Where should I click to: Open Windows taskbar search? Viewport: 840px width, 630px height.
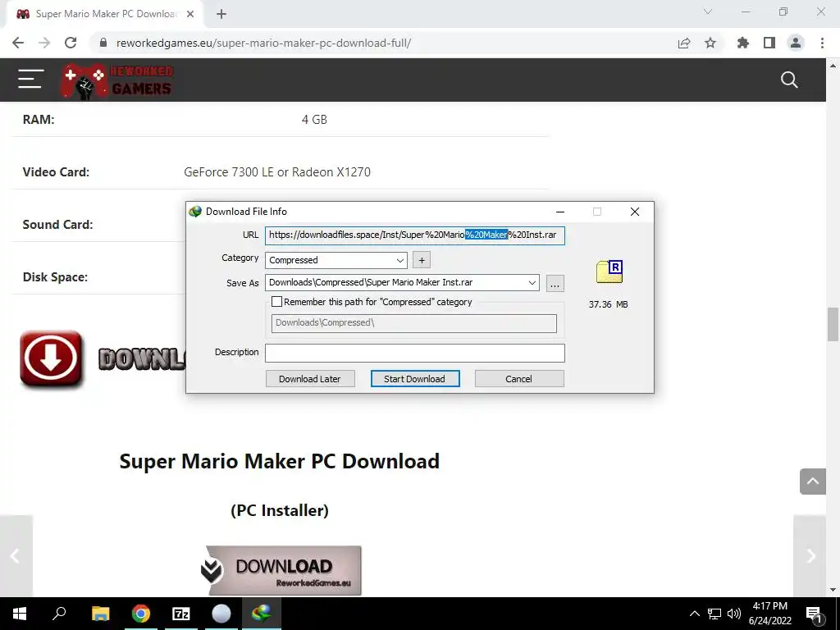coord(59,614)
